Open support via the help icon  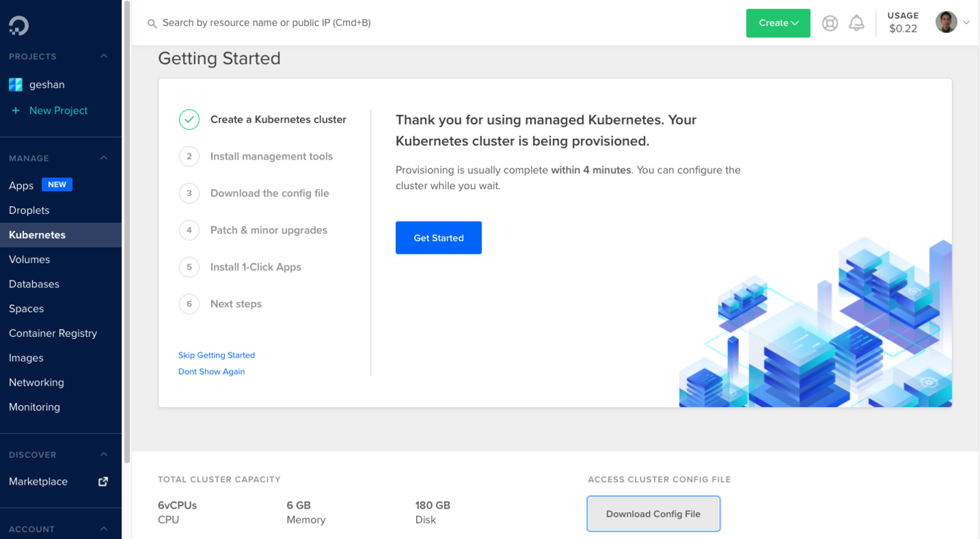pyautogui.click(x=830, y=22)
